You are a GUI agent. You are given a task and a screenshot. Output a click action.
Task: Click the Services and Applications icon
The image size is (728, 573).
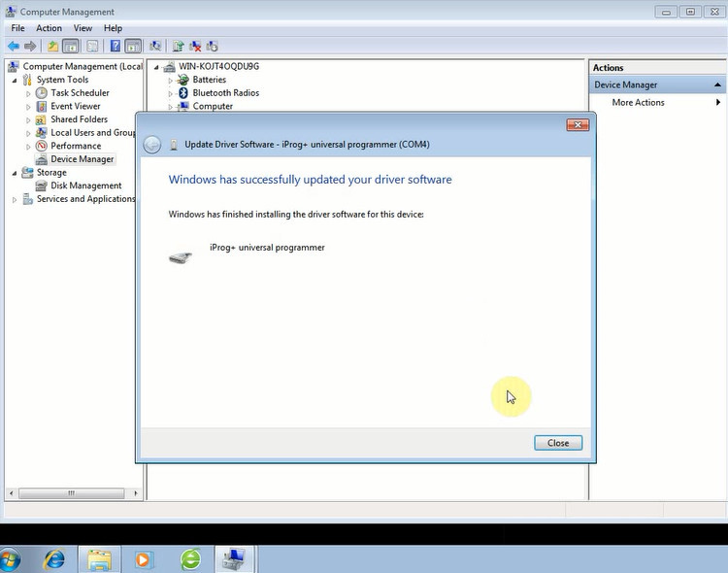pyautogui.click(x=27, y=199)
